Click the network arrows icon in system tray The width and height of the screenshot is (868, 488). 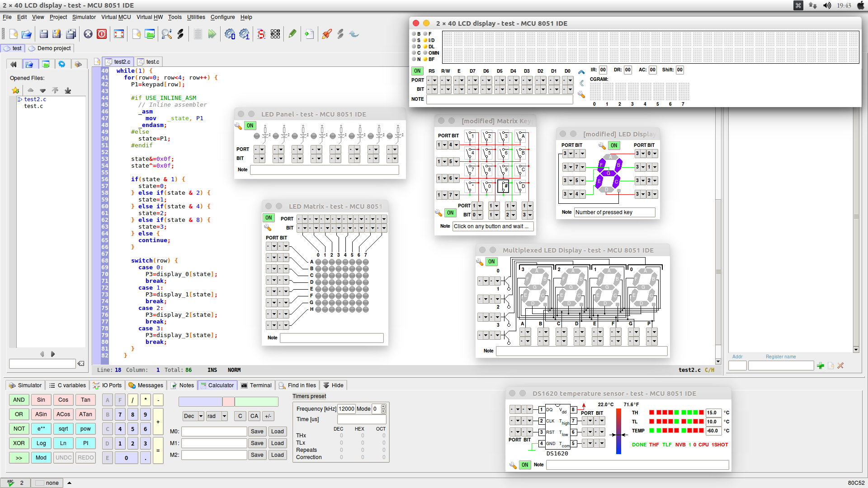(x=812, y=5)
